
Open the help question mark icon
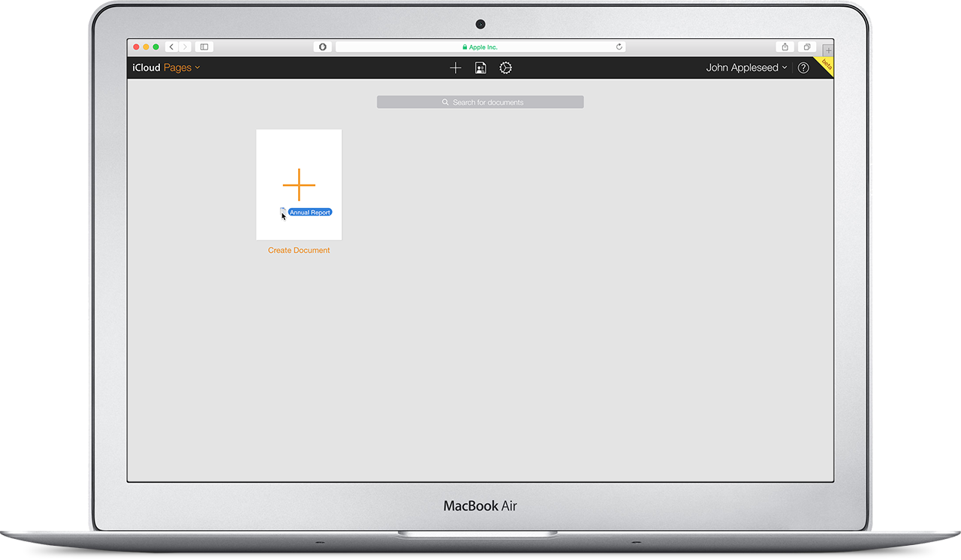coord(803,68)
